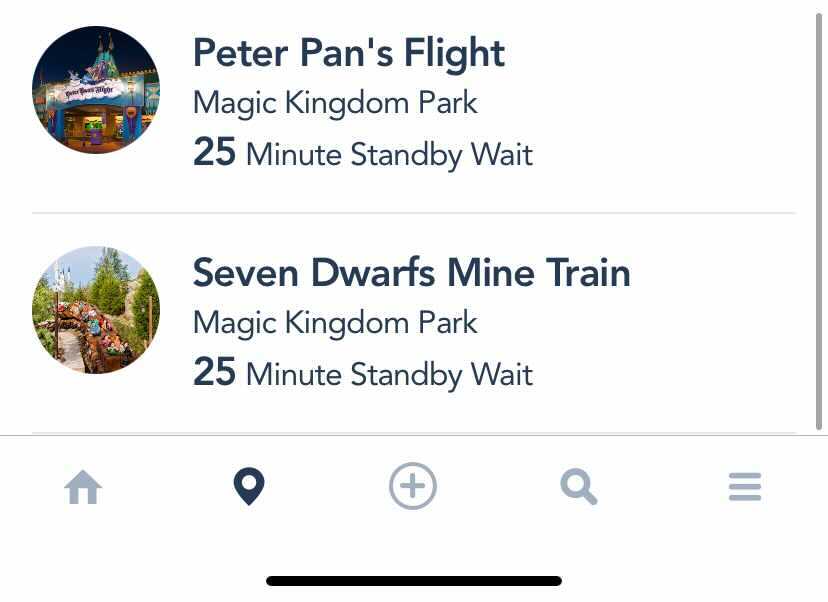The height and width of the screenshot is (602, 828).
Task: Open the Peter Pan's Flight title
Action: click(348, 54)
